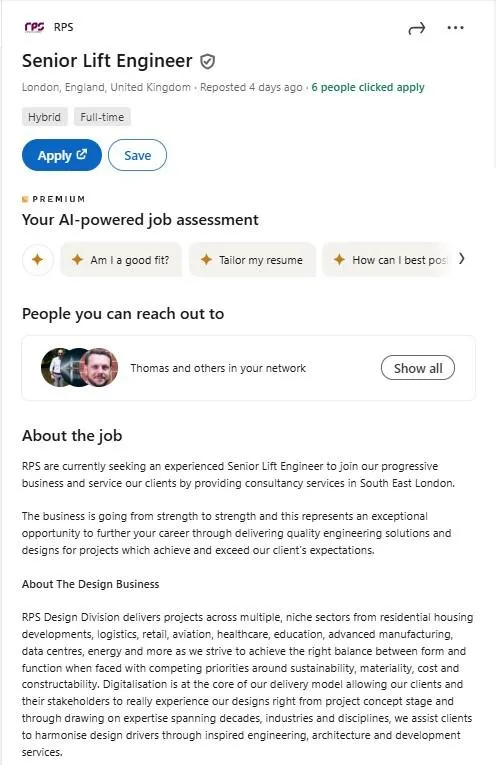Select 'How can I best position' chip

coord(388,260)
